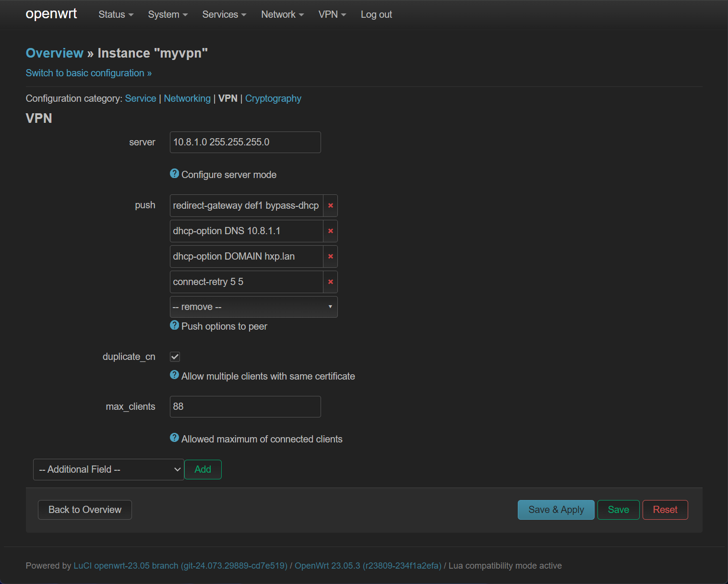Click help icon for Allow multiple clients hint
The image size is (728, 584).
tap(175, 375)
